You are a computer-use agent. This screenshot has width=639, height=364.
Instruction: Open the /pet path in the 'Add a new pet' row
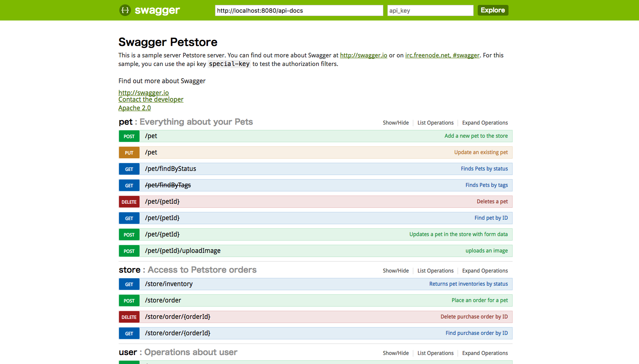tap(151, 136)
